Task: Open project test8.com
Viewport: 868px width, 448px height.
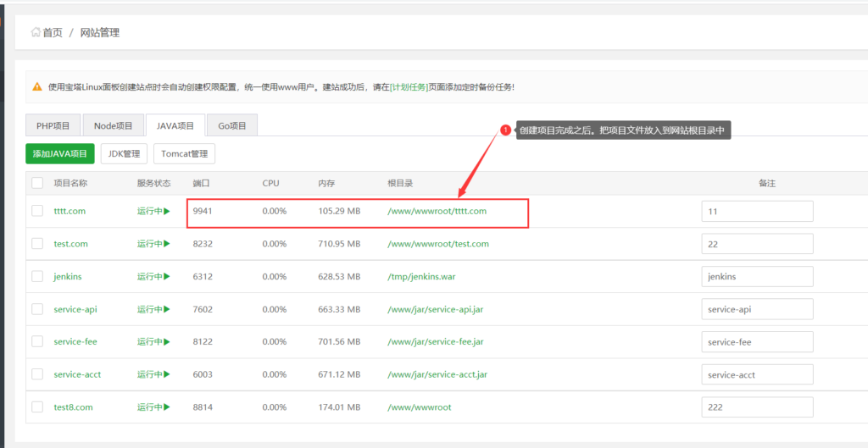Action: point(73,407)
